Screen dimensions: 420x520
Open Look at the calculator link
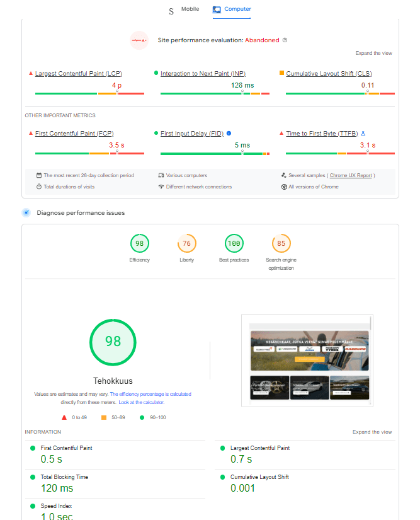tap(142, 402)
